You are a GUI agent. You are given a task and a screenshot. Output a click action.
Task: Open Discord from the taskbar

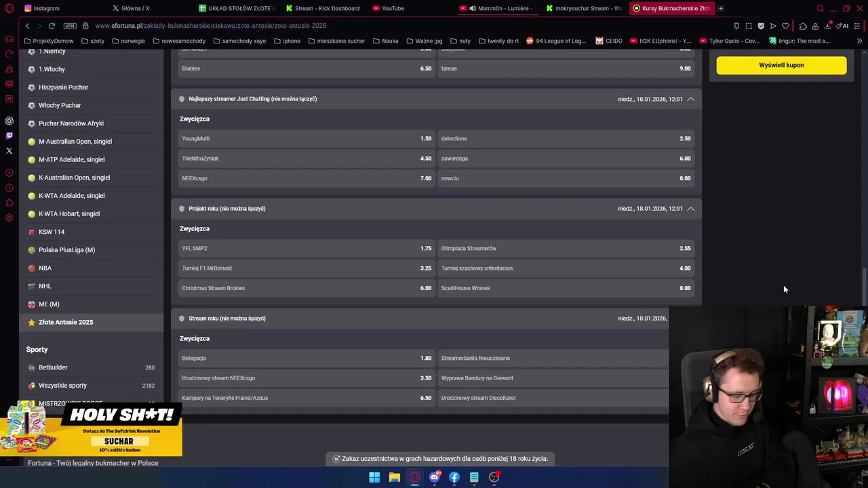[434, 477]
